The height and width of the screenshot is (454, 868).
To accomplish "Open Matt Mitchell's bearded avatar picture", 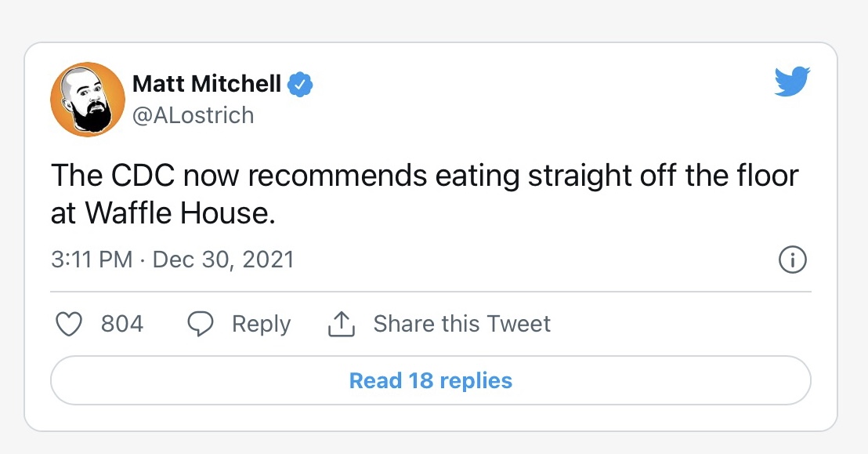I will coord(88,100).
